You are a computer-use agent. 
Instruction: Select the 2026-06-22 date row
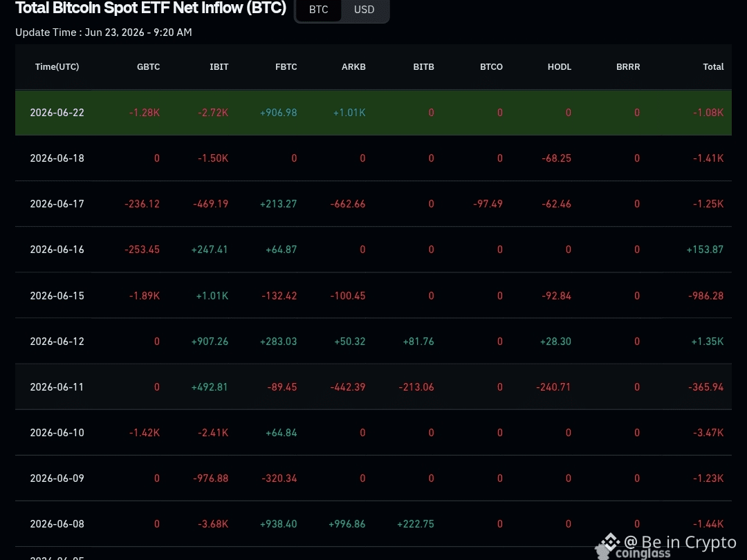(373, 113)
